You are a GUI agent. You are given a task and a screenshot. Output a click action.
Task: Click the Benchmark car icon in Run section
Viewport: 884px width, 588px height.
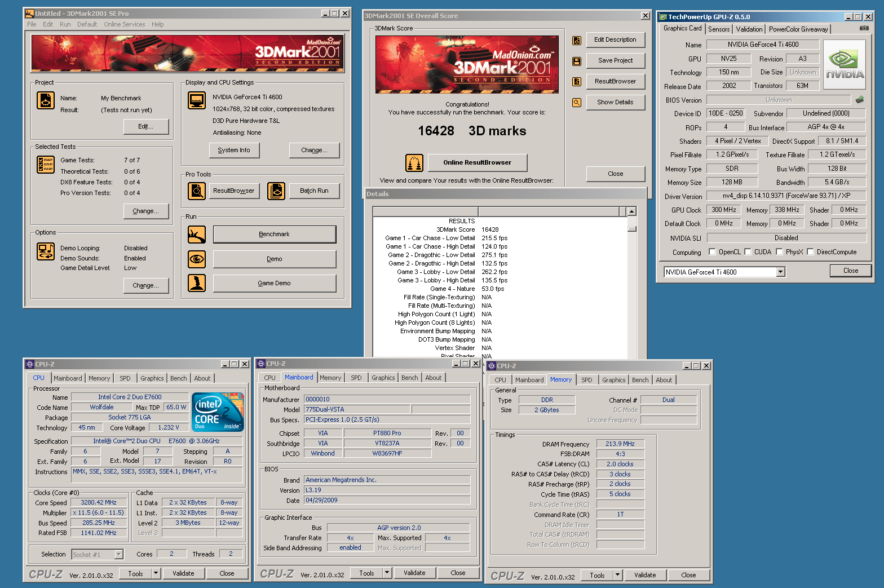(x=197, y=235)
